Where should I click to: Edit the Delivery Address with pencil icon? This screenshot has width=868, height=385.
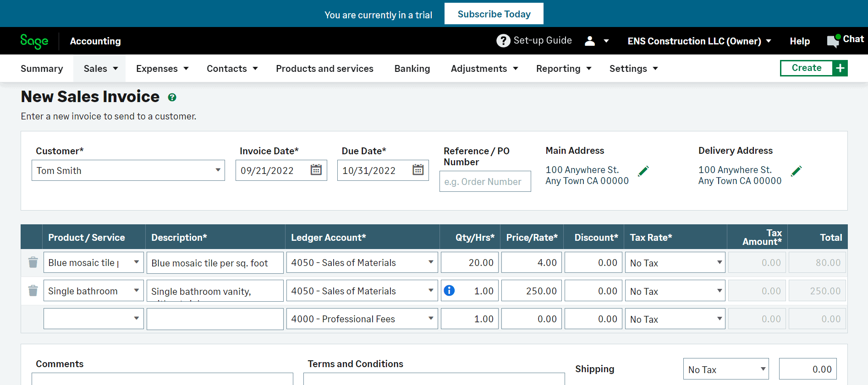tap(797, 171)
